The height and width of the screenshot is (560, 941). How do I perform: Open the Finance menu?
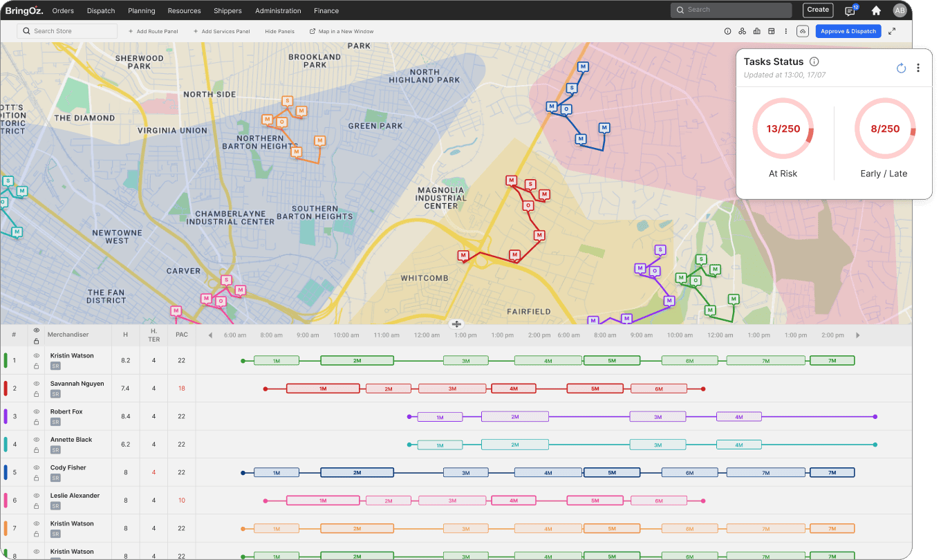click(326, 10)
